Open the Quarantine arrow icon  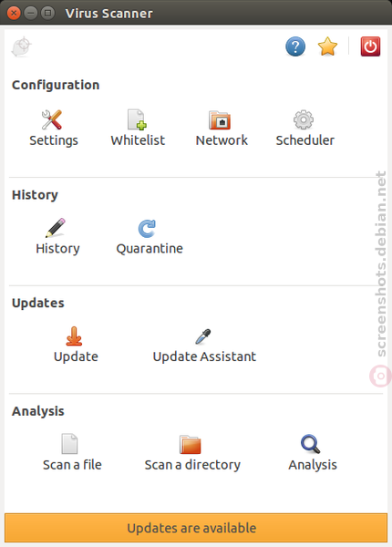[x=147, y=229]
